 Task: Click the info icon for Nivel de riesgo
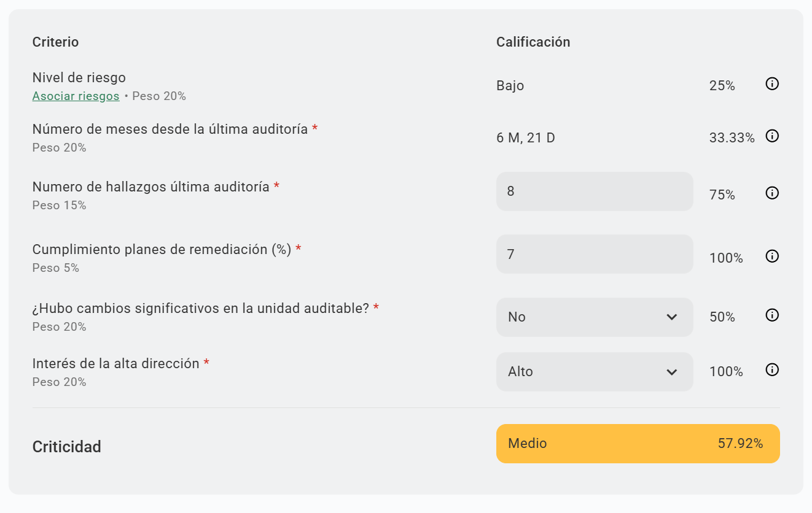(x=772, y=84)
